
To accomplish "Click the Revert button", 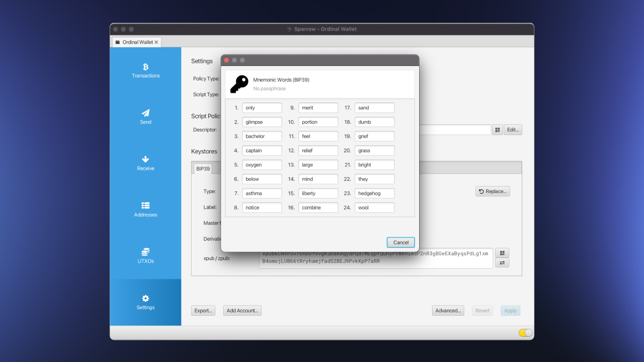I will [482, 311].
